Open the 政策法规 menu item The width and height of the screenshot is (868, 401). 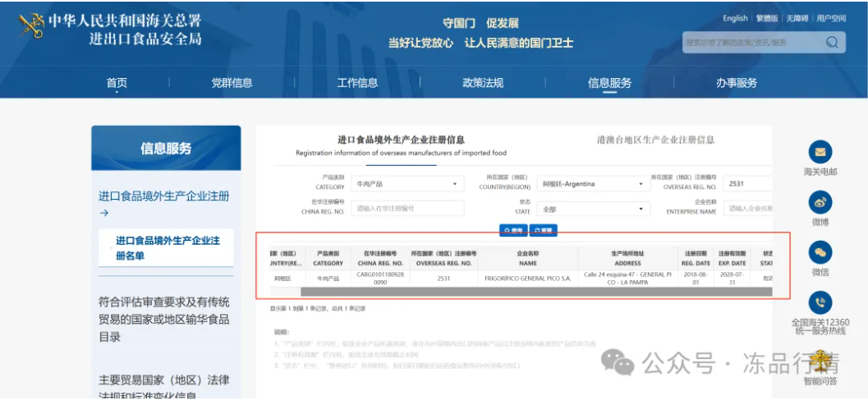tap(483, 83)
